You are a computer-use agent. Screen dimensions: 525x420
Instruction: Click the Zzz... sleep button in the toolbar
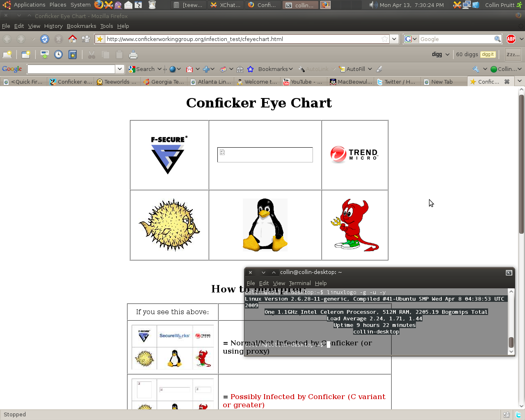(513, 54)
